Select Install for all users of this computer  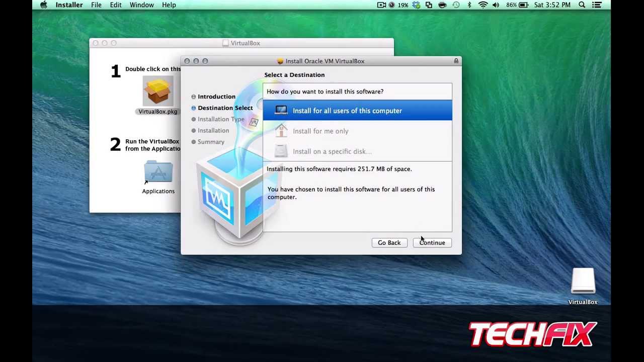click(x=357, y=111)
